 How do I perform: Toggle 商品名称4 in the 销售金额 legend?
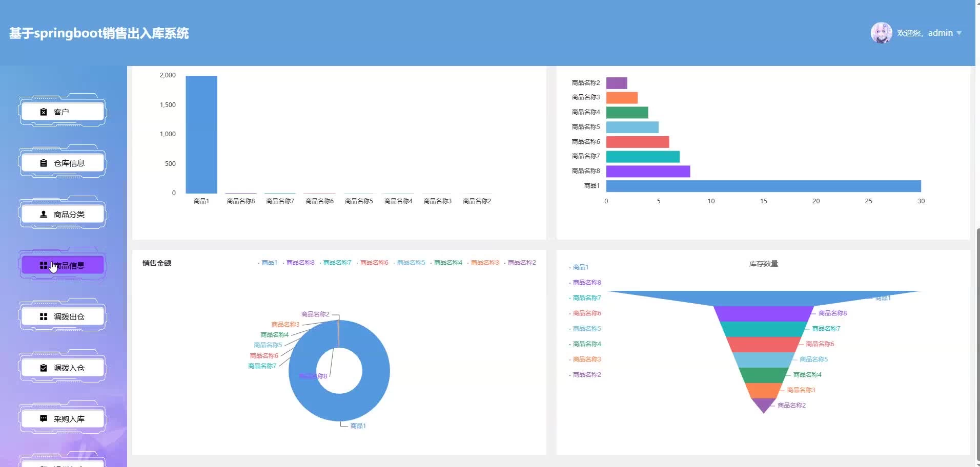pos(446,263)
